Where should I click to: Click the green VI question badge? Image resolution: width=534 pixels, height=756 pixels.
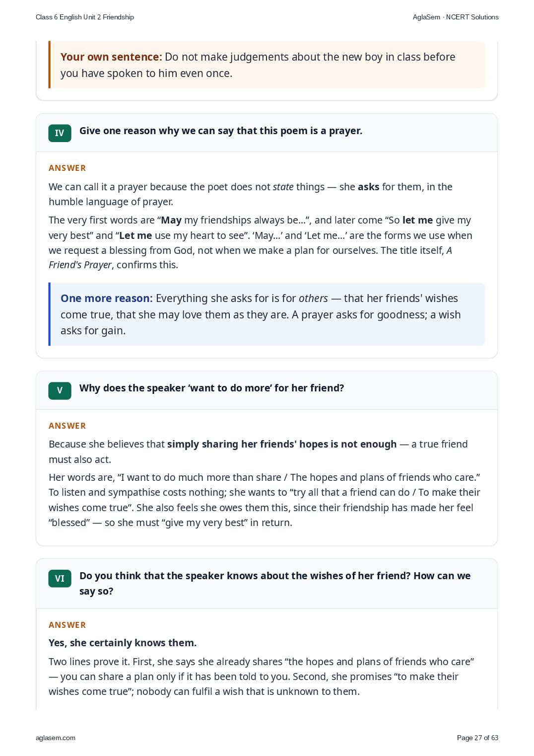(x=60, y=578)
